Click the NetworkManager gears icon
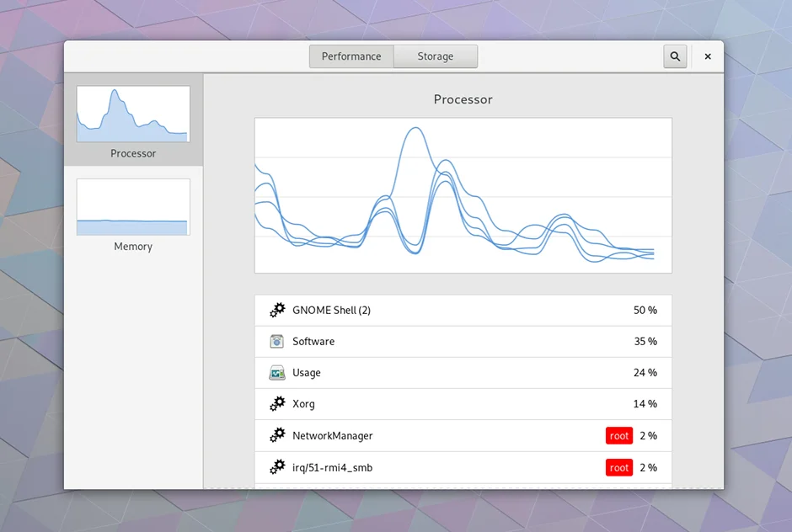 [277, 436]
